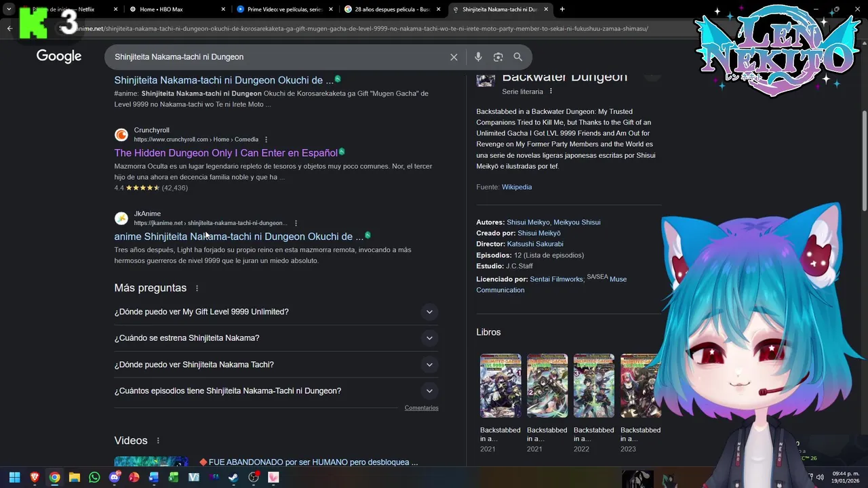Switch to the Home • HBO Max tab
Screen dimensions: 868x488
tap(176, 9)
